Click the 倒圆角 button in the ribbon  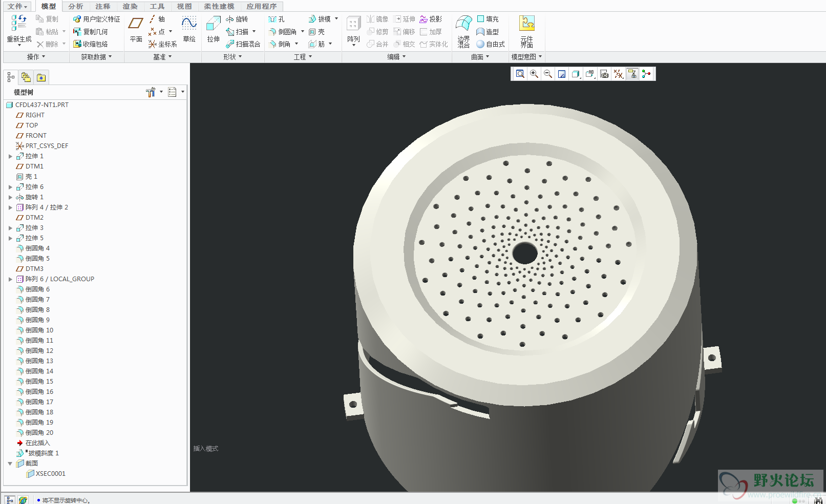283,32
